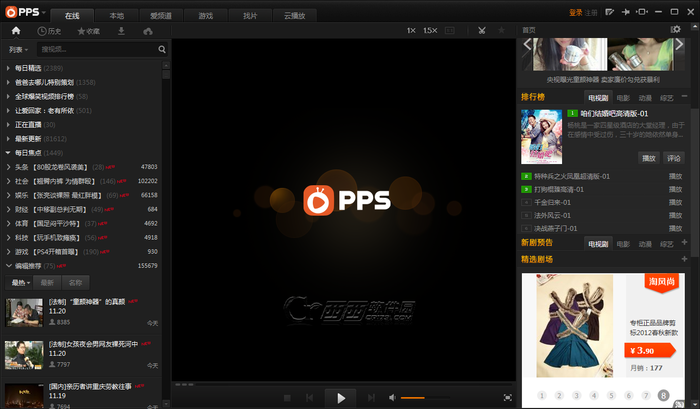Open the gear settings icon in right panel
The height and width of the screenshot is (409, 700).
[x=675, y=29]
